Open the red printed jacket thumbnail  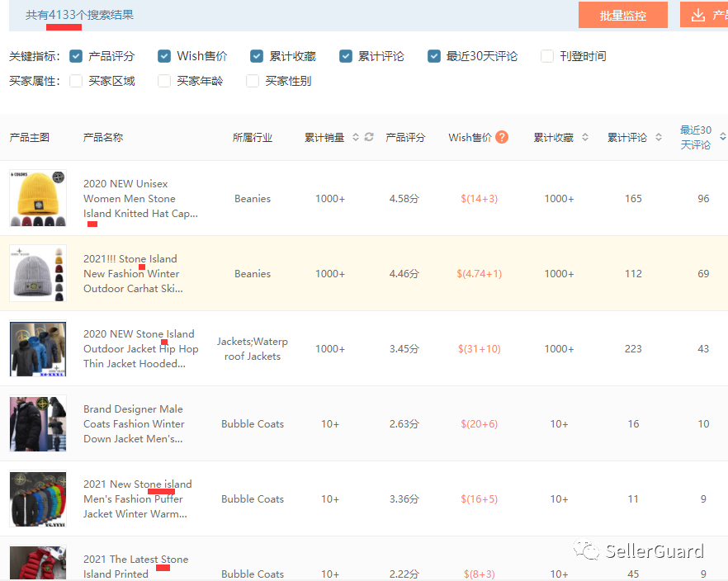coord(38,563)
